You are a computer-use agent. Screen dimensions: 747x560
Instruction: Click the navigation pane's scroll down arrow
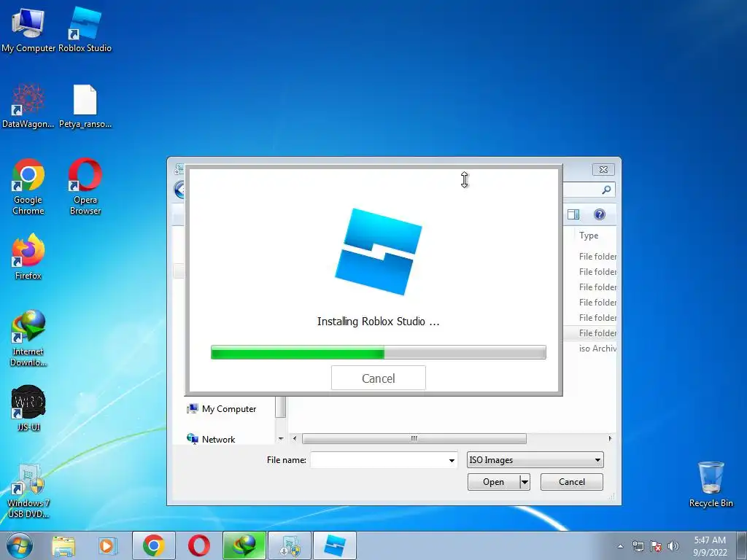click(281, 438)
